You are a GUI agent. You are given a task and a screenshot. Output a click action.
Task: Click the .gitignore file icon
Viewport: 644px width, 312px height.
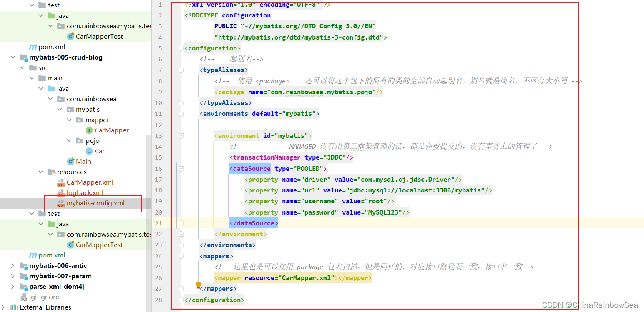23,297
